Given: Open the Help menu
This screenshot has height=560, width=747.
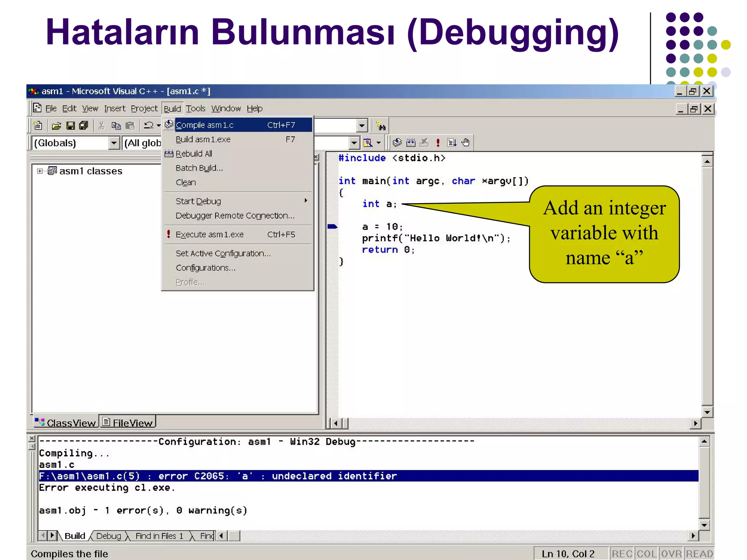Looking at the screenshot, I should click(255, 108).
